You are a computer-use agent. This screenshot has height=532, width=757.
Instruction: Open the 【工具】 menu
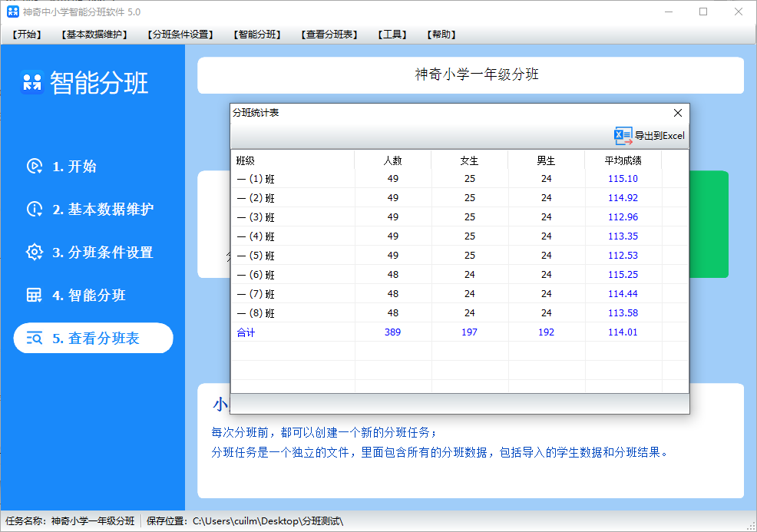pyautogui.click(x=392, y=35)
